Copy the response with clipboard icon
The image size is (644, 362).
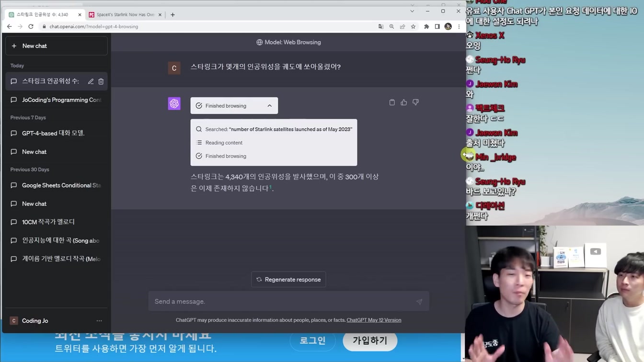[x=392, y=102]
